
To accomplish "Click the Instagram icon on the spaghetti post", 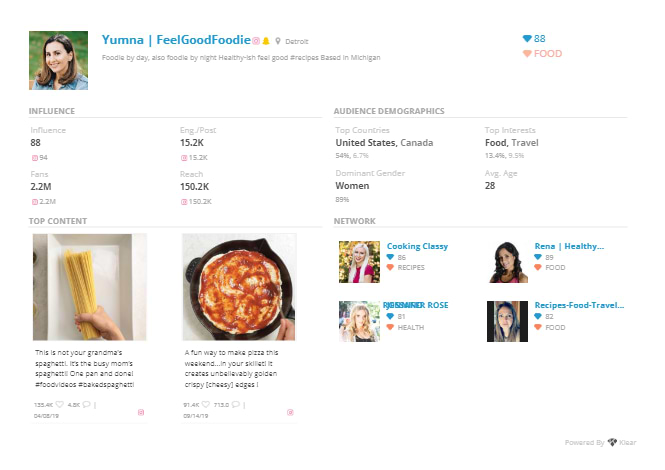I will pos(141,412).
